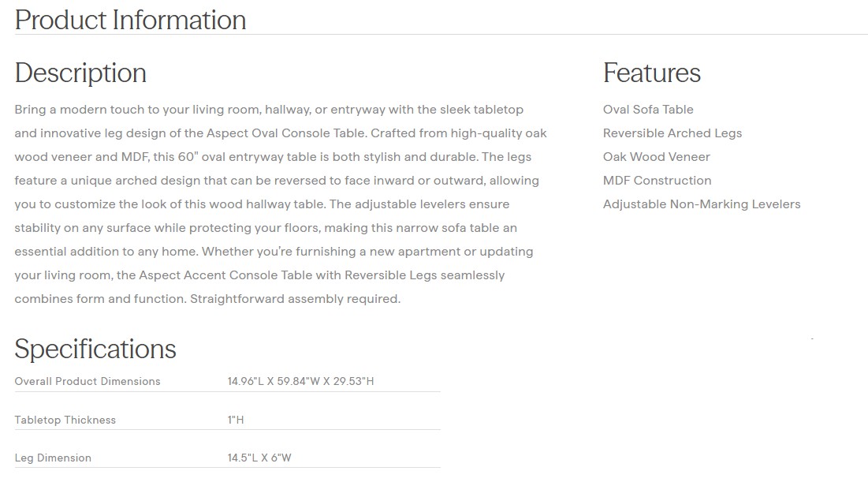Click the Product Information heading
Screen dimensions: 868x497
(x=130, y=20)
